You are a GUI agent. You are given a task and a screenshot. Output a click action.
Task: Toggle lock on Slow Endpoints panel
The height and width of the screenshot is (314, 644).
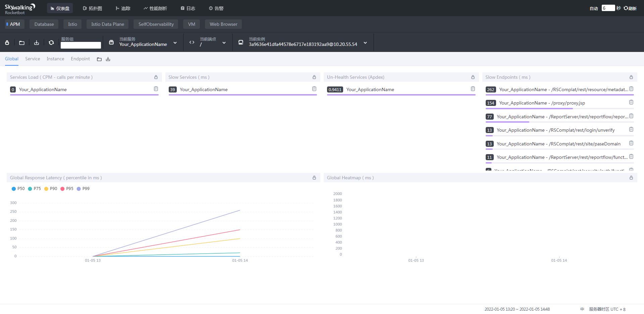[x=631, y=77]
